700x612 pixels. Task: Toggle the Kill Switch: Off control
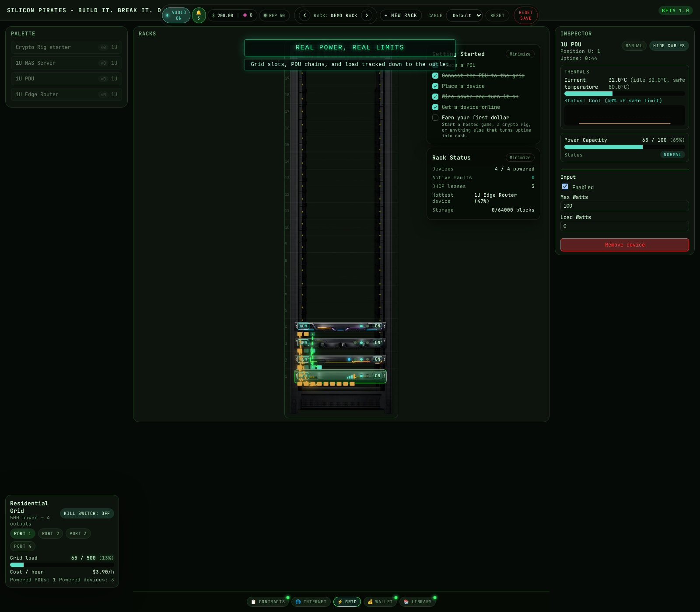(x=87, y=513)
